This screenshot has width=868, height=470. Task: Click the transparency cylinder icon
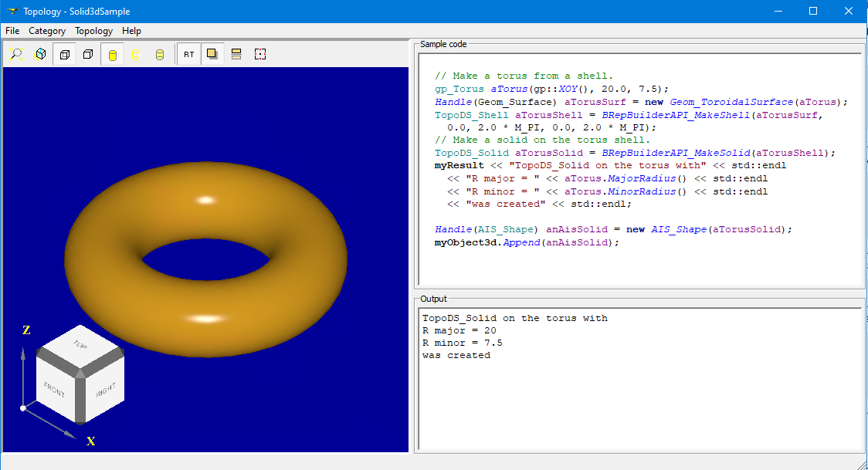pos(160,54)
